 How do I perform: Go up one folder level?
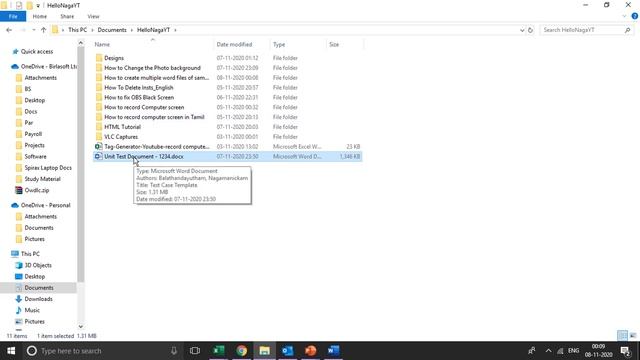click(x=43, y=30)
